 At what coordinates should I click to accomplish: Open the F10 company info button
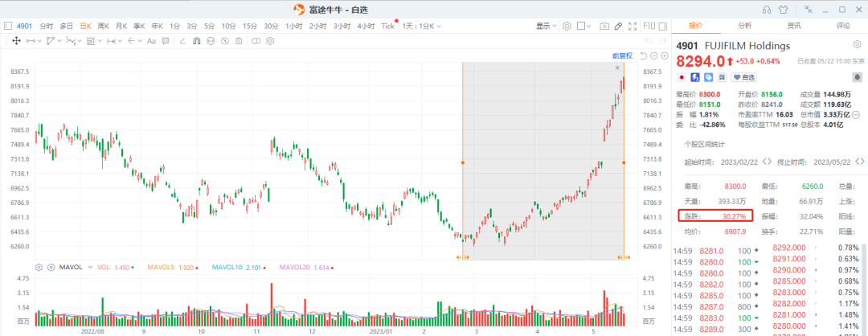pos(649,26)
